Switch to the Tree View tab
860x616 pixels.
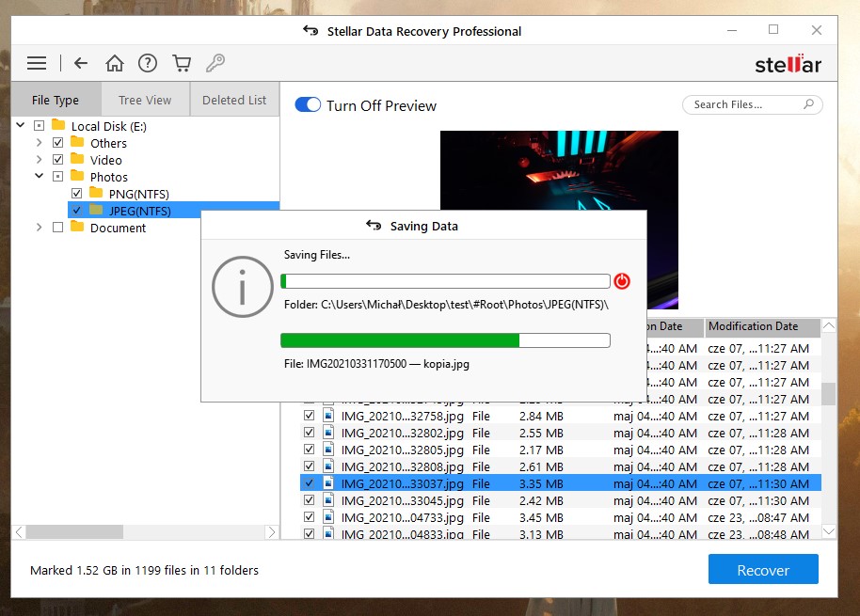click(145, 100)
